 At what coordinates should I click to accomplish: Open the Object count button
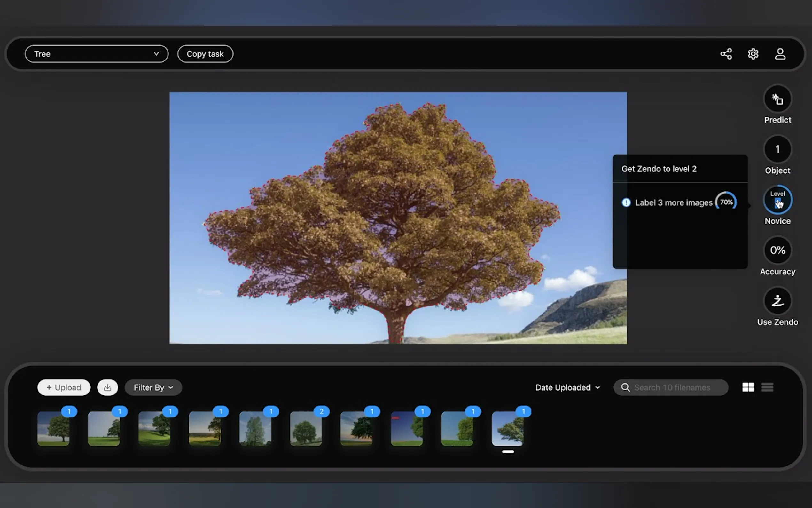(777, 149)
